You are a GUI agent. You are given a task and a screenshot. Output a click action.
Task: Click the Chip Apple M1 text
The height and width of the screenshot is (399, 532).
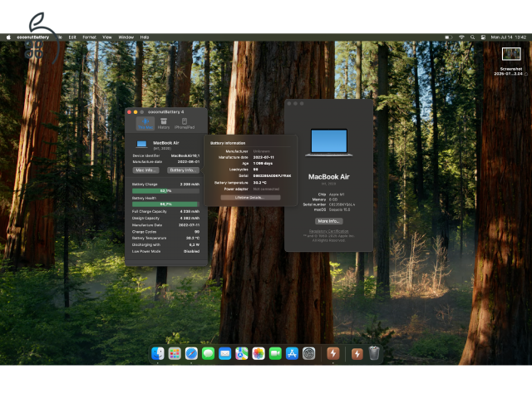point(337,195)
